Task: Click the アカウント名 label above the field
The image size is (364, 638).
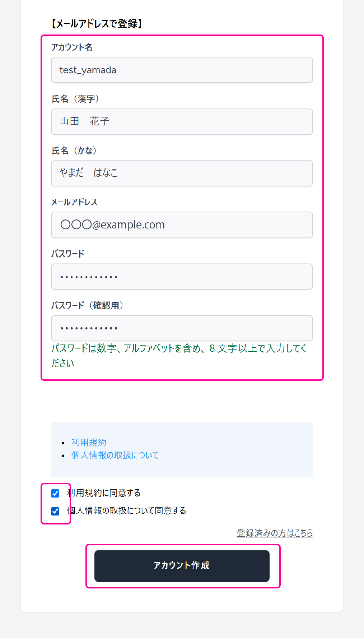Action: pos(72,47)
